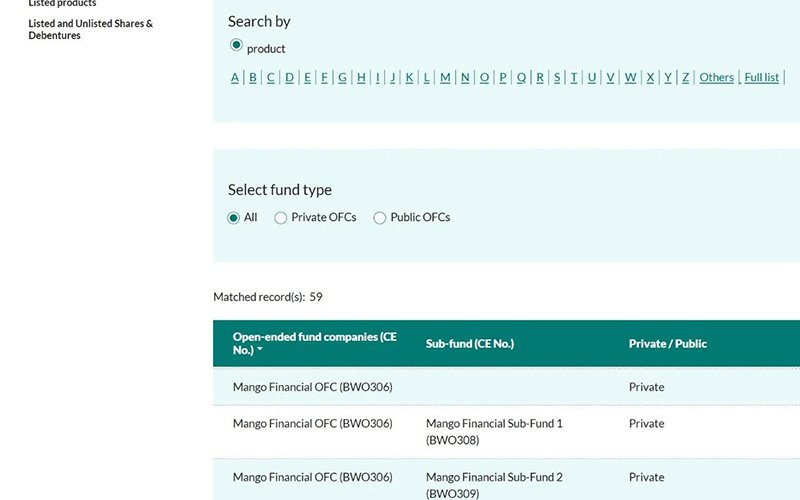Choose the 'Public OFCs' radio button
800x500 pixels.
[x=380, y=218]
